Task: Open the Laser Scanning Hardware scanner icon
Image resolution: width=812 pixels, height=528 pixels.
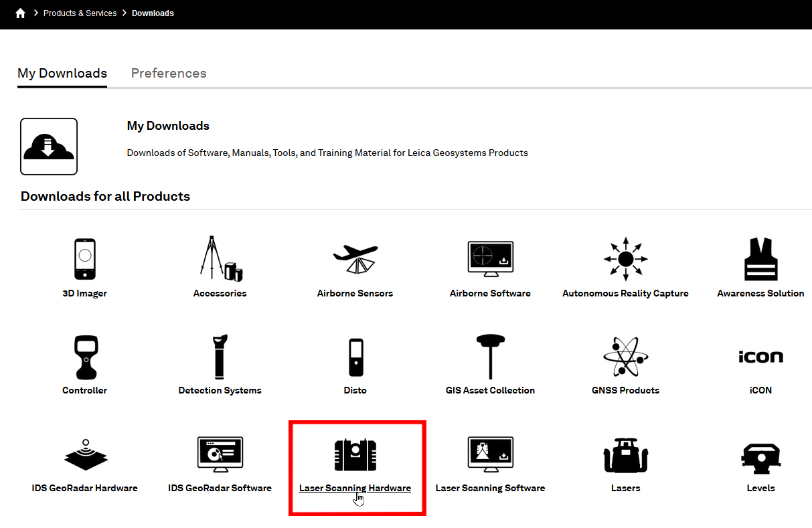Action: (x=355, y=455)
